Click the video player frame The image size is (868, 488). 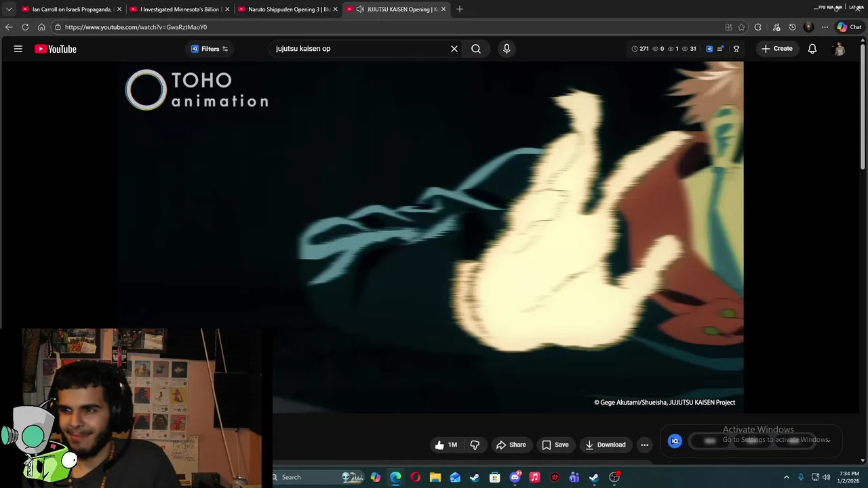click(x=431, y=237)
